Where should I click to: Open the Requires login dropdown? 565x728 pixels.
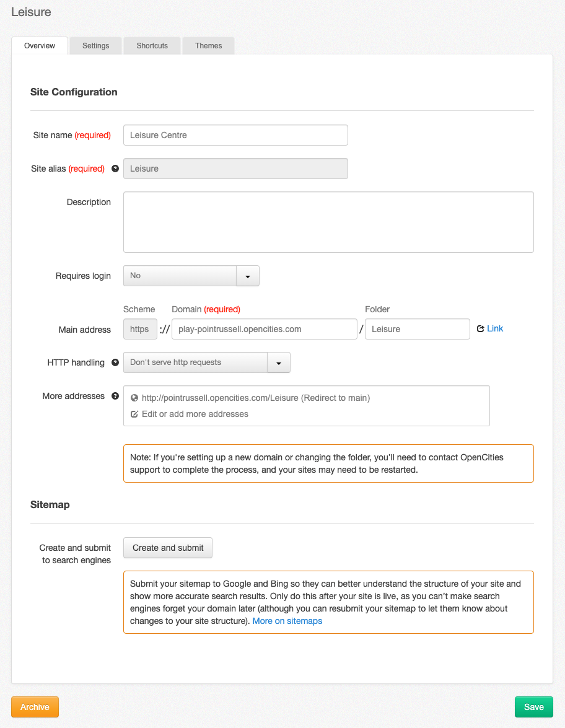click(191, 276)
